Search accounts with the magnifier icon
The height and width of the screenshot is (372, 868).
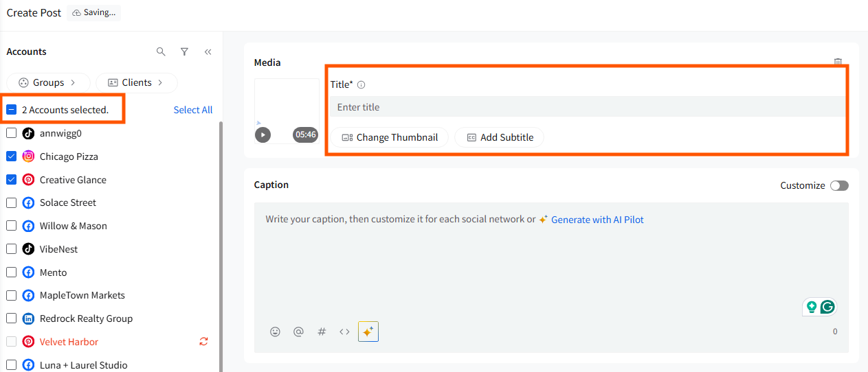[161, 51]
